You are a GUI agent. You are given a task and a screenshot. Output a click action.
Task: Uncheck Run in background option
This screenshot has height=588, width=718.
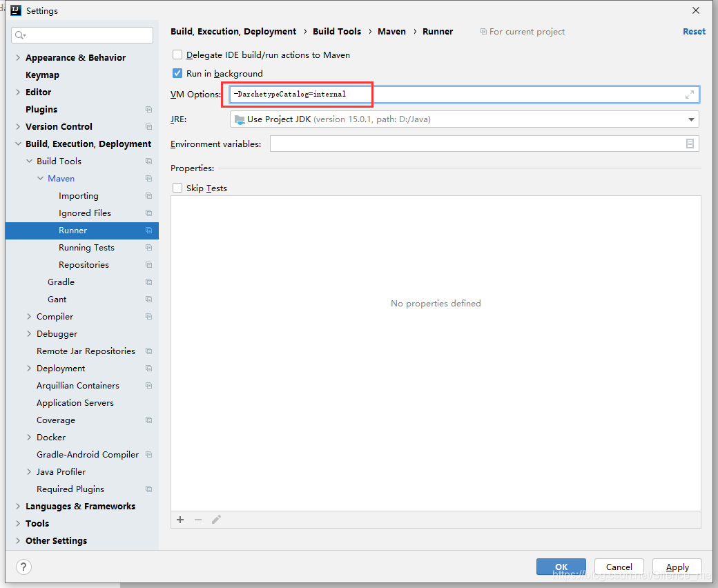(177, 73)
